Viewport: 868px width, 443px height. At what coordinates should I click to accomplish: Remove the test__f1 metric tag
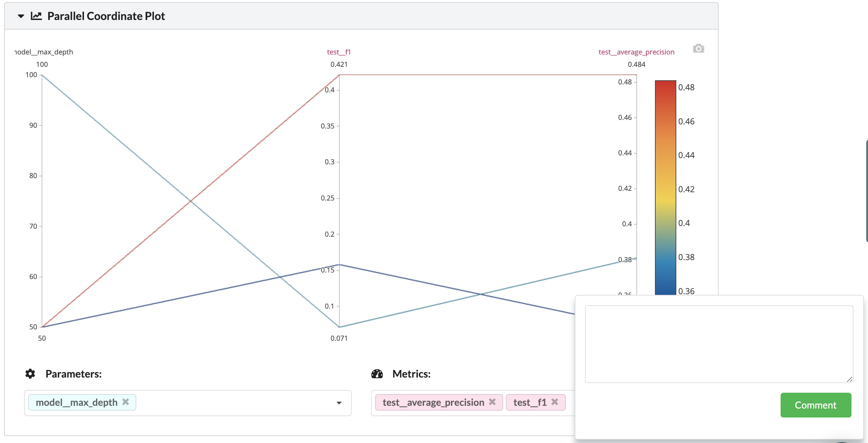555,402
